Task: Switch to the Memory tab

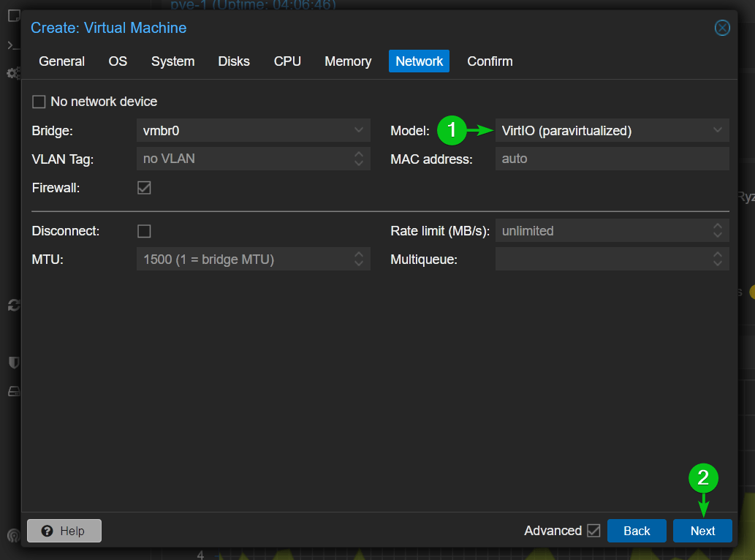Action: click(x=348, y=61)
